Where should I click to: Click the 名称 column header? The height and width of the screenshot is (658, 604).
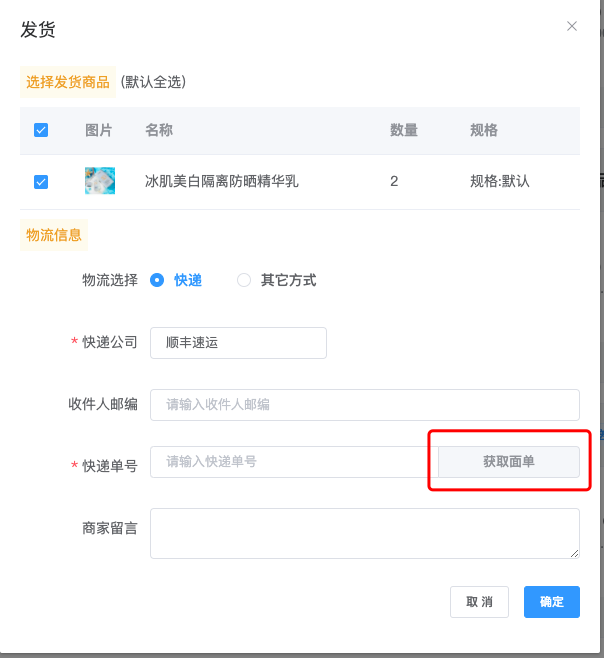pos(159,130)
